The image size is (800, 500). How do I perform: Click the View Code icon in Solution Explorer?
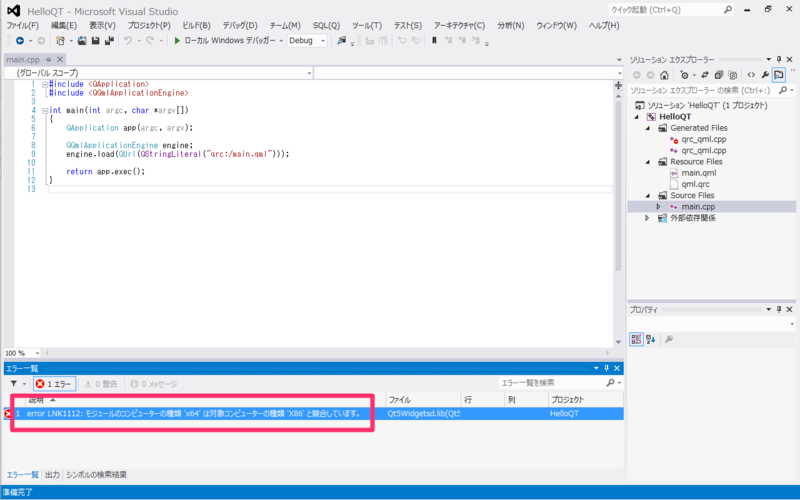[751, 75]
